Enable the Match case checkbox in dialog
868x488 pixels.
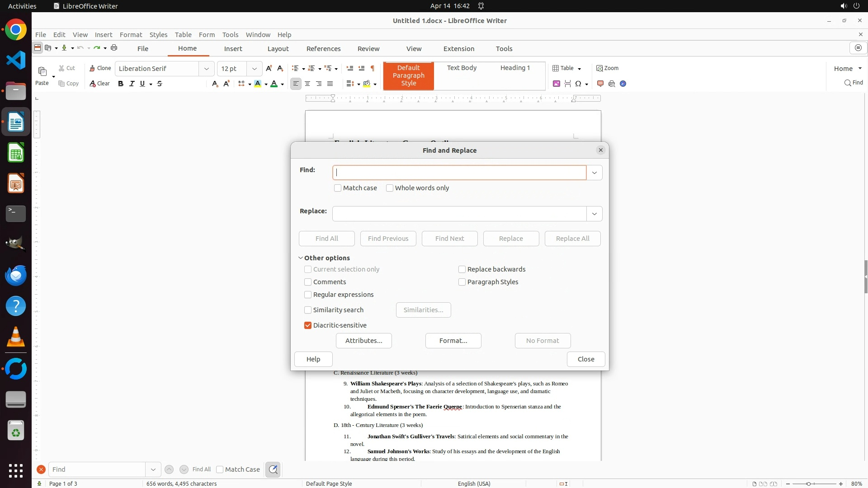[338, 188]
